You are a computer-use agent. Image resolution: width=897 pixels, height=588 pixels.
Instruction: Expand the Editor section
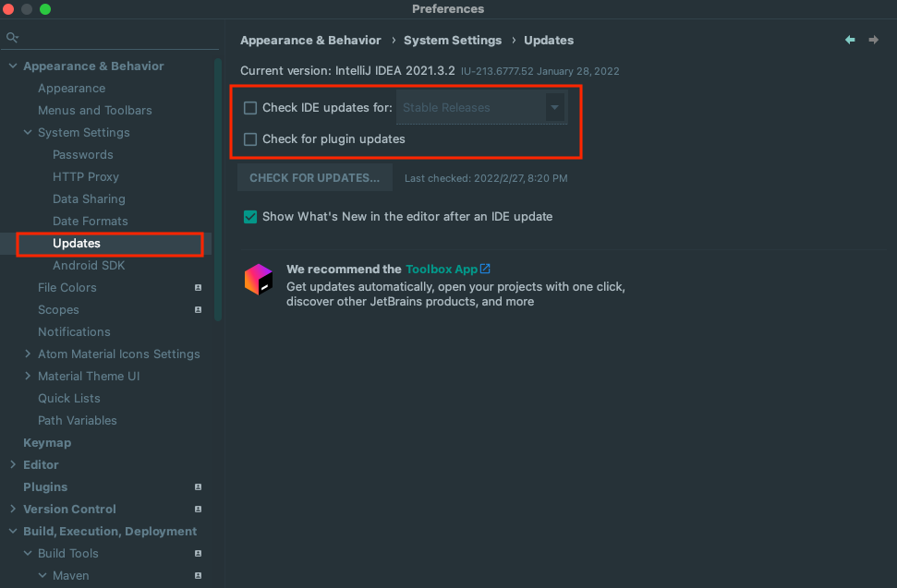pyautogui.click(x=13, y=464)
